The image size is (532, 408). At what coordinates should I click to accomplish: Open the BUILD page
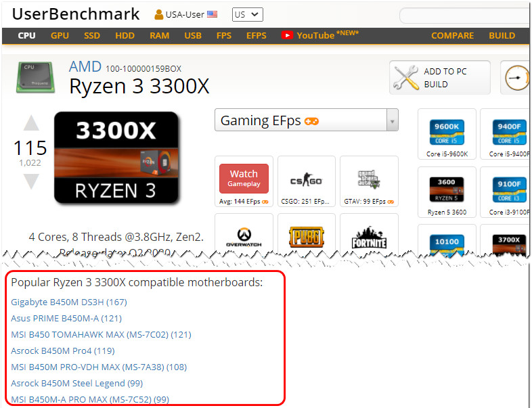click(x=502, y=36)
